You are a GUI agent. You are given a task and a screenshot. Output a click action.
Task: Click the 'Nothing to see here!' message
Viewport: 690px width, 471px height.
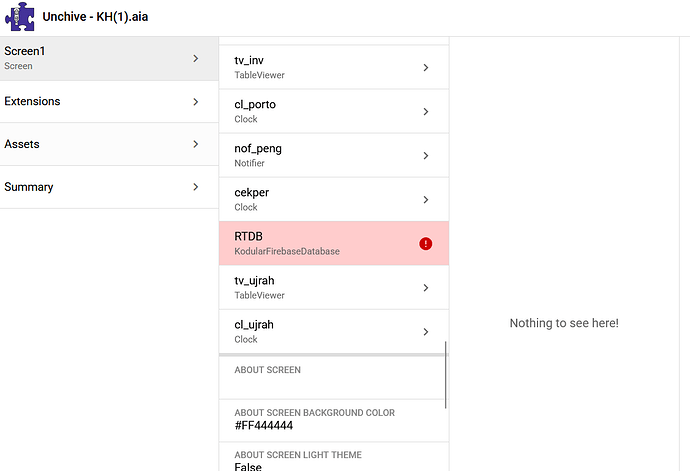tap(564, 323)
